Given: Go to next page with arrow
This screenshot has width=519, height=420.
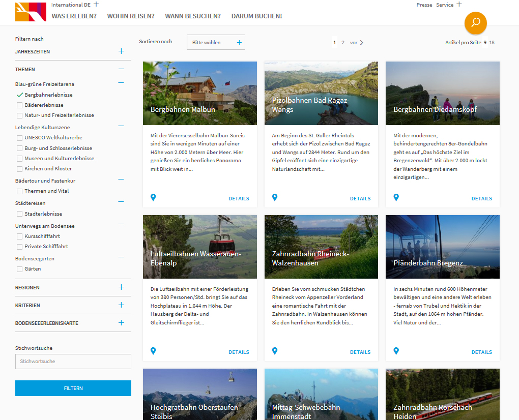Looking at the screenshot, I should [361, 43].
